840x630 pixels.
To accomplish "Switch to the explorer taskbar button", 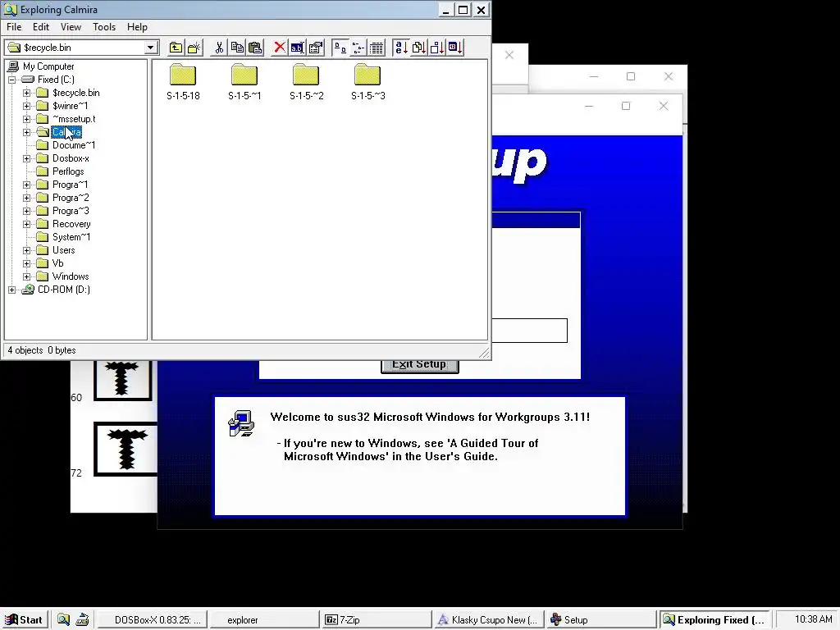I will click(x=263, y=620).
